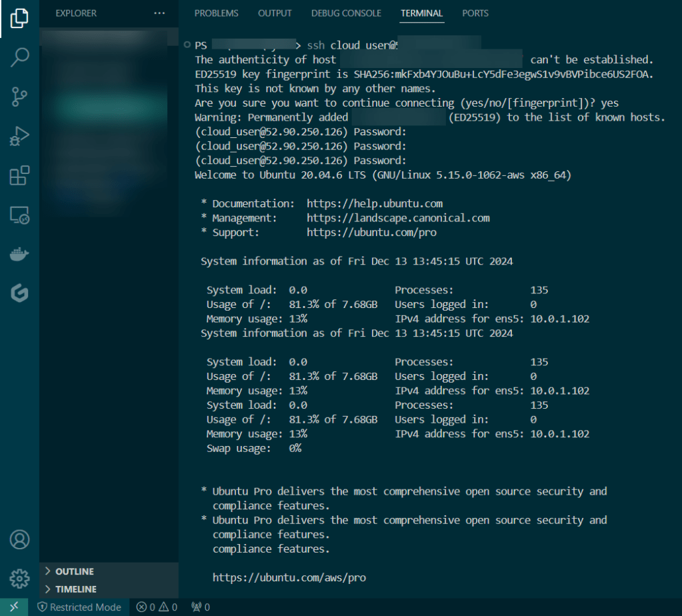The width and height of the screenshot is (682, 616).
Task: Open the Explorer view in activity bar
Action: point(19,18)
